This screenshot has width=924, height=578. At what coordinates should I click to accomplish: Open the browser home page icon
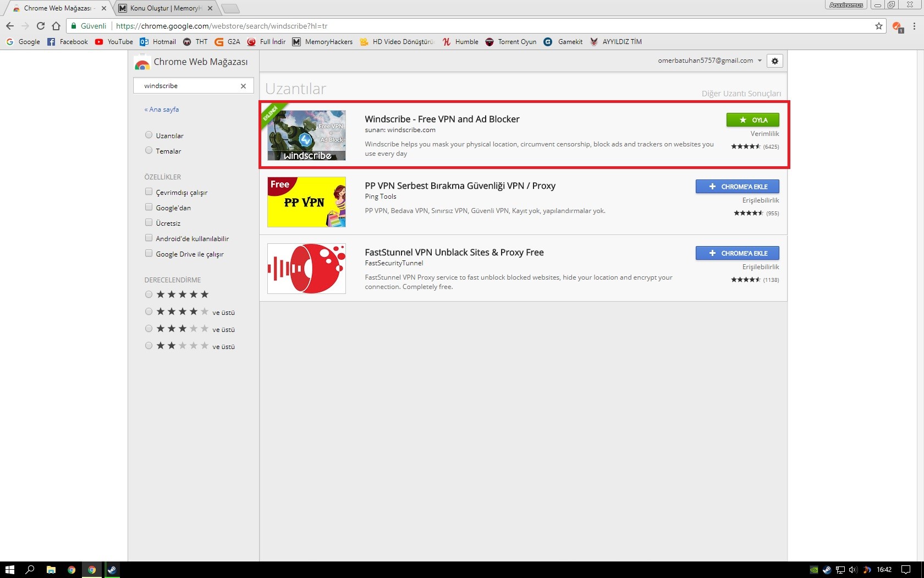(x=56, y=26)
